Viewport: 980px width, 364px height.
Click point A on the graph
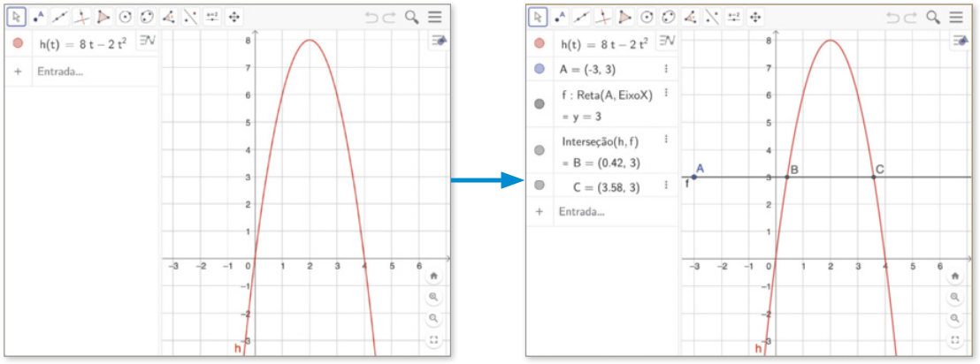point(693,178)
